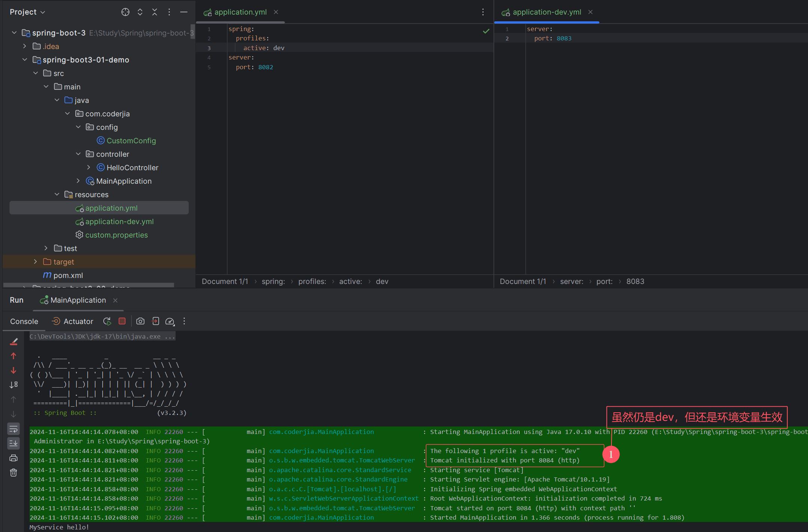Click the trash icon to clear console
The height and width of the screenshot is (532, 808).
[14, 473]
